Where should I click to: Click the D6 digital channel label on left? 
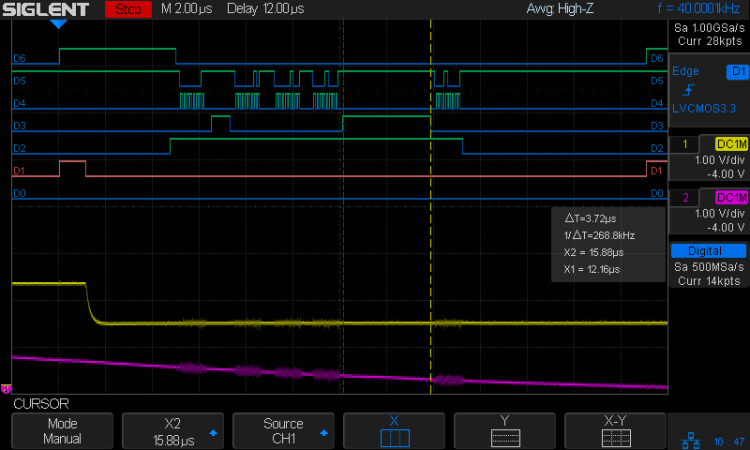(x=19, y=58)
